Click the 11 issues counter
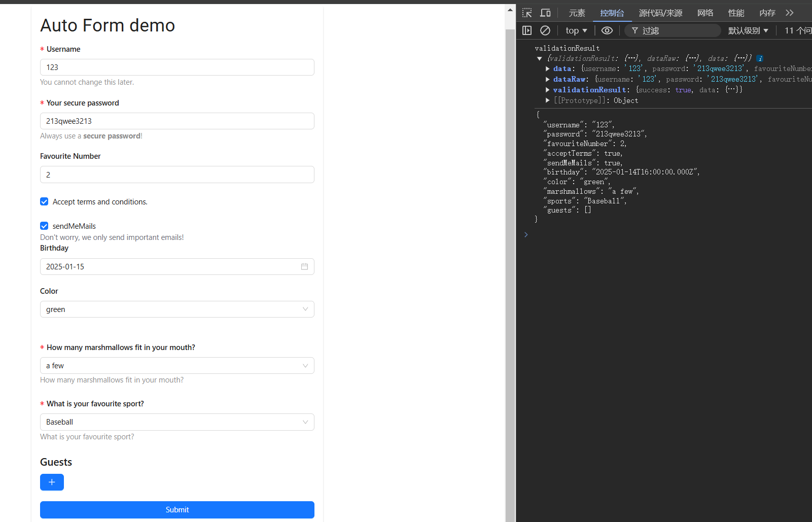 [x=798, y=30]
